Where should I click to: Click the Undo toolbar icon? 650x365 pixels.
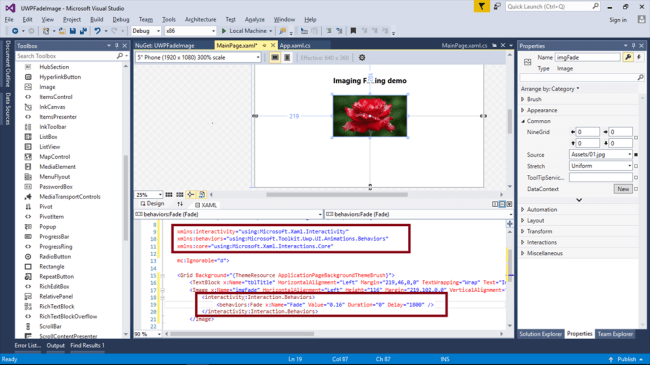point(97,31)
